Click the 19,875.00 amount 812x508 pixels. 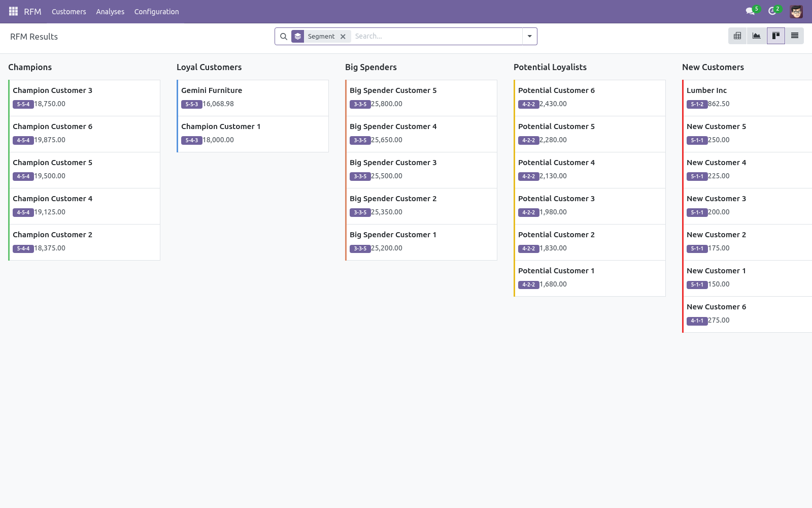pyautogui.click(x=50, y=140)
